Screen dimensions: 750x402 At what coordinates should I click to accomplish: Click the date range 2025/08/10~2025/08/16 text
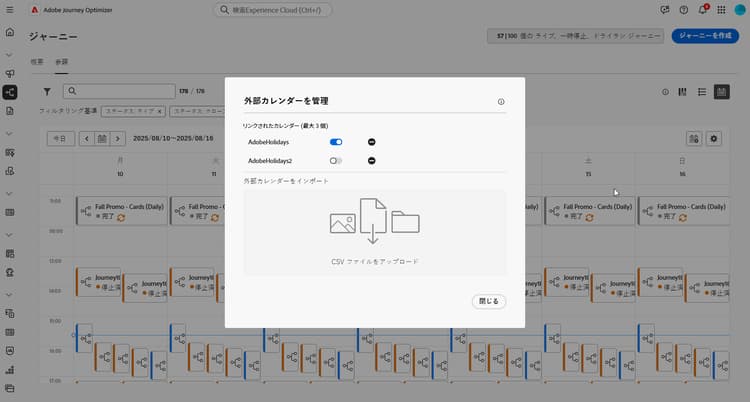[x=173, y=138]
